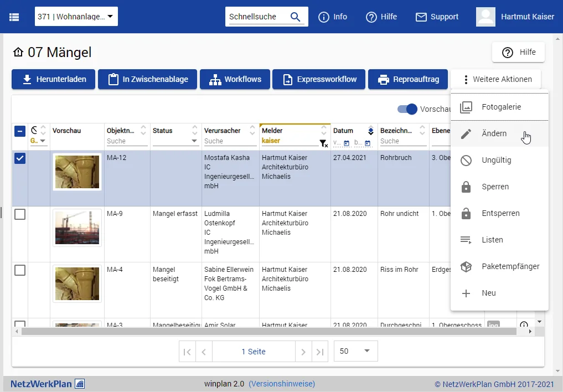563x392 pixels.
Task: Click the page Hilfe button
Action: (x=519, y=53)
